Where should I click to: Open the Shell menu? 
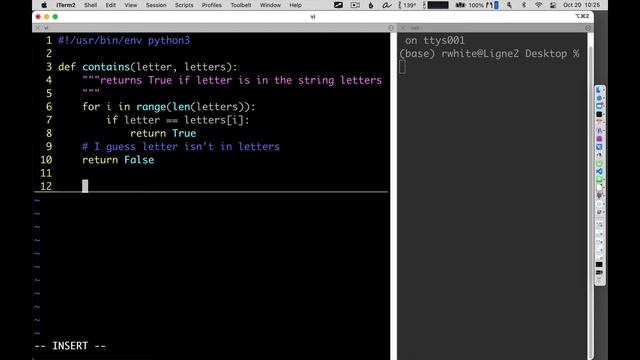[x=90, y=5]
